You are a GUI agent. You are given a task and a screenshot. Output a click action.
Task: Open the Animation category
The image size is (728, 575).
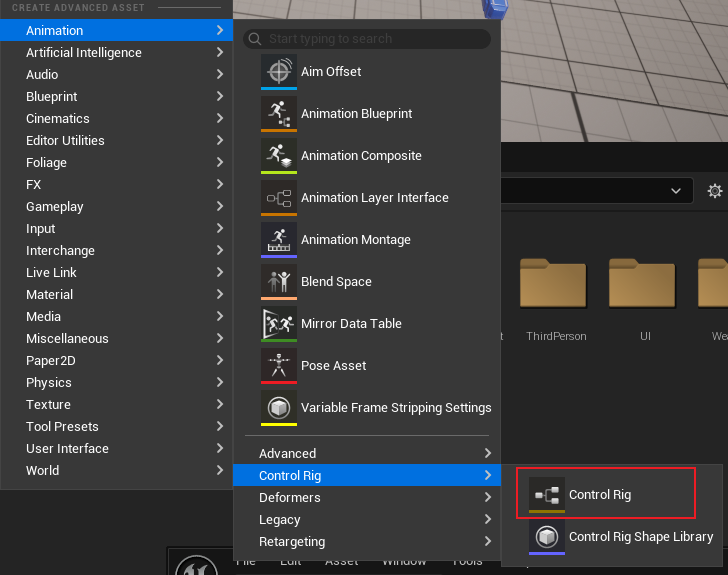[x=116, y=30]
